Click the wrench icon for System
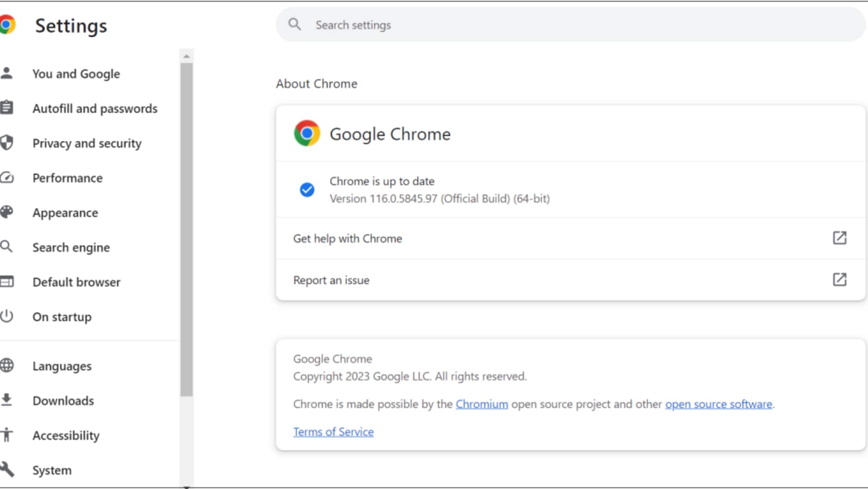This screenshot has height=489, width=868. tap(7, 470)
